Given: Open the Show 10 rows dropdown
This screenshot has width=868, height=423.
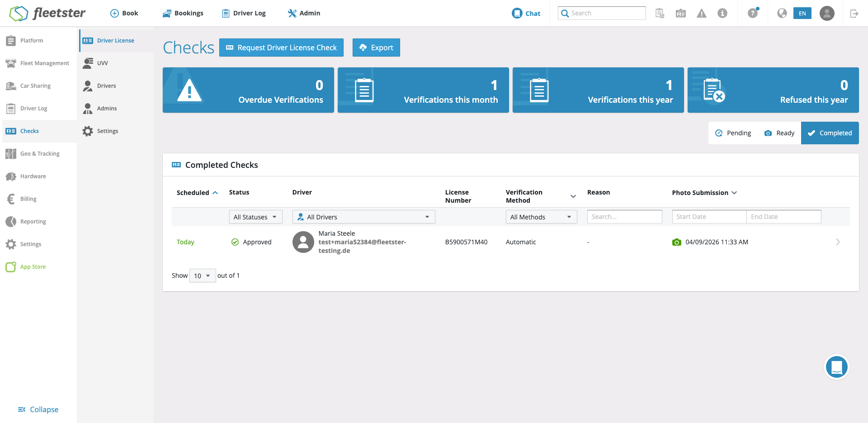Looking at the screenshot, I should click(203, 276).
